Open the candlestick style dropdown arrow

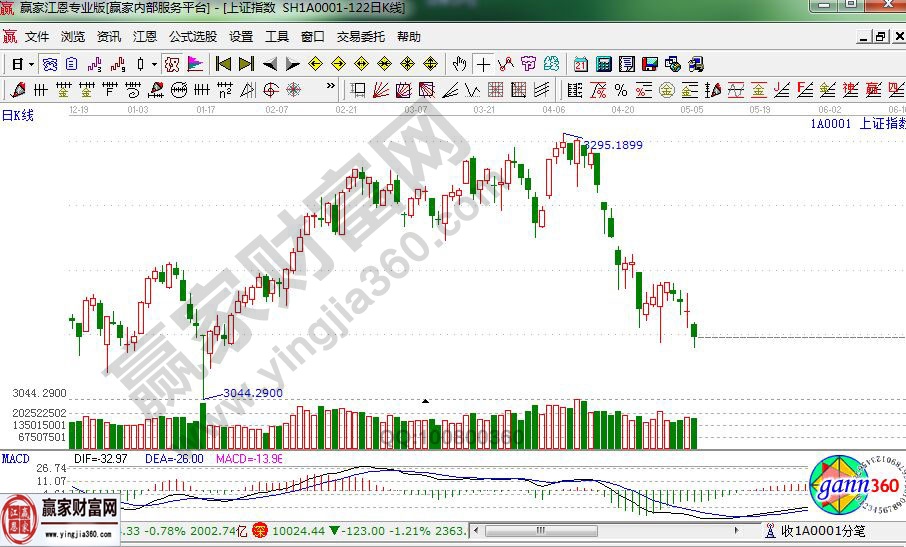click(153, 64)
